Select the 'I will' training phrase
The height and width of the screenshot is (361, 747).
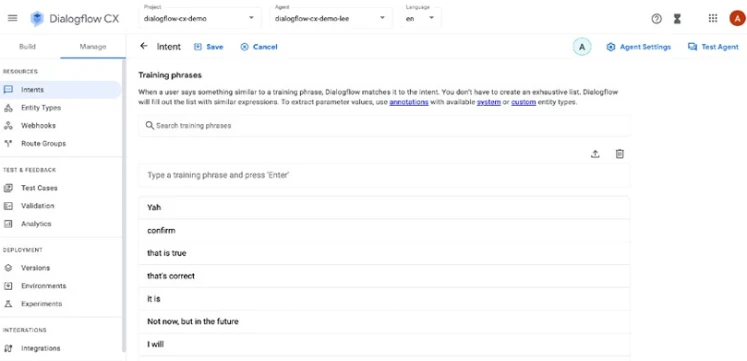tap(385, 344)
